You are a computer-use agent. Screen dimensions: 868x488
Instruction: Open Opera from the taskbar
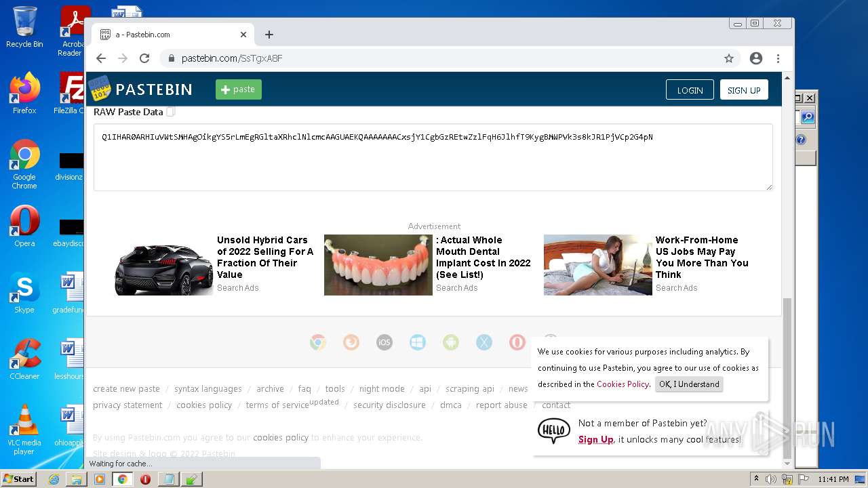pyautogui.click(x=145, y=479)
